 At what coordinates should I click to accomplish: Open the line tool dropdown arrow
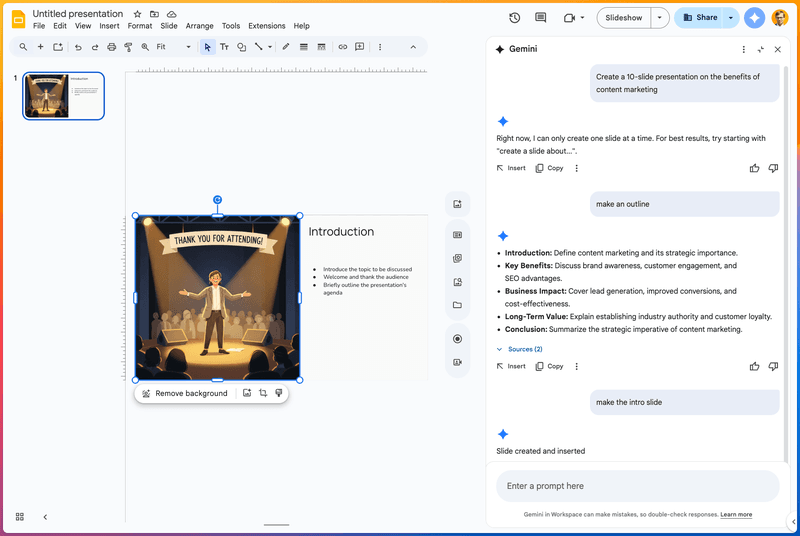270,47
